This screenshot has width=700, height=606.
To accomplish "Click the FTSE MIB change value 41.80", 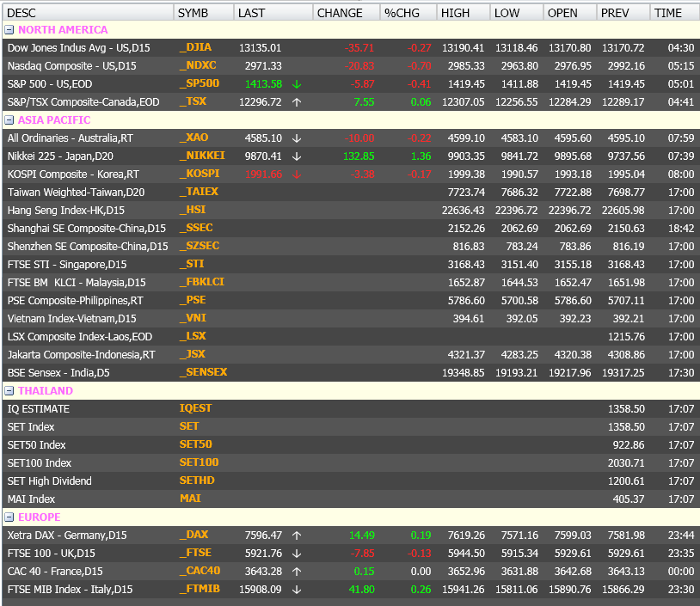I will click(x=361, y=590).
